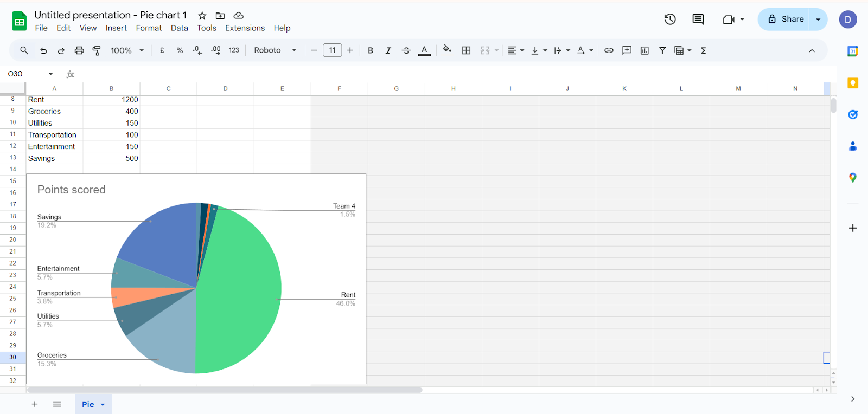Click the Share button
Screen dimensions: 868x414
(784, 20)
